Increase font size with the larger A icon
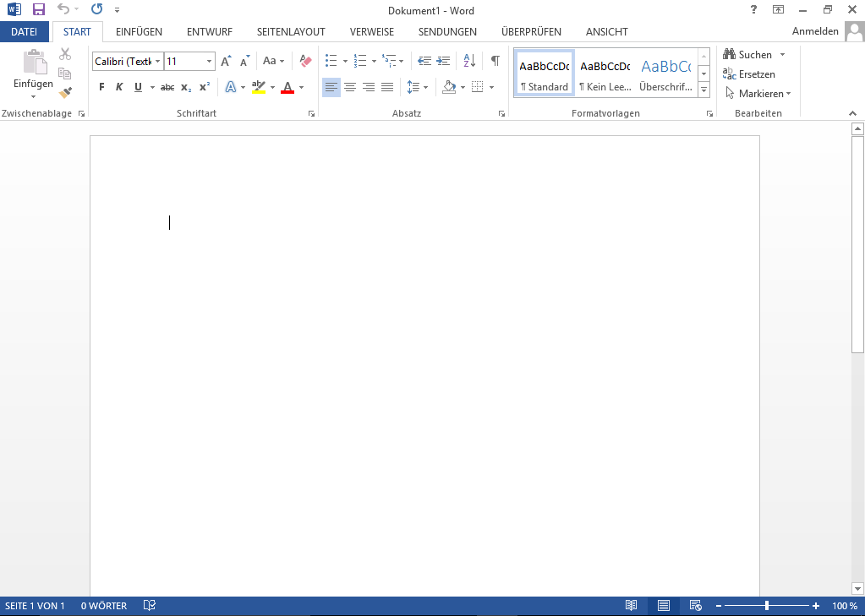The image size is (865, 616). tap(225, 62)
